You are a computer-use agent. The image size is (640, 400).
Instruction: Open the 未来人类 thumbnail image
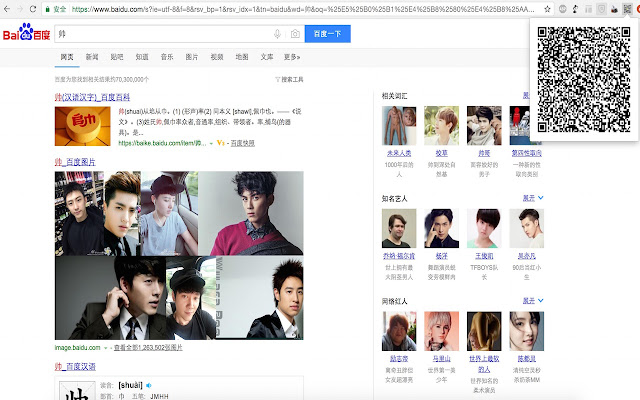coord(399,126)
